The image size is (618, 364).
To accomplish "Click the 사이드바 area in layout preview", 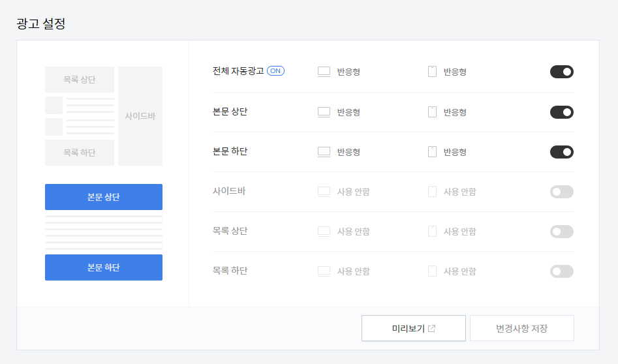I will coord(140,116).
